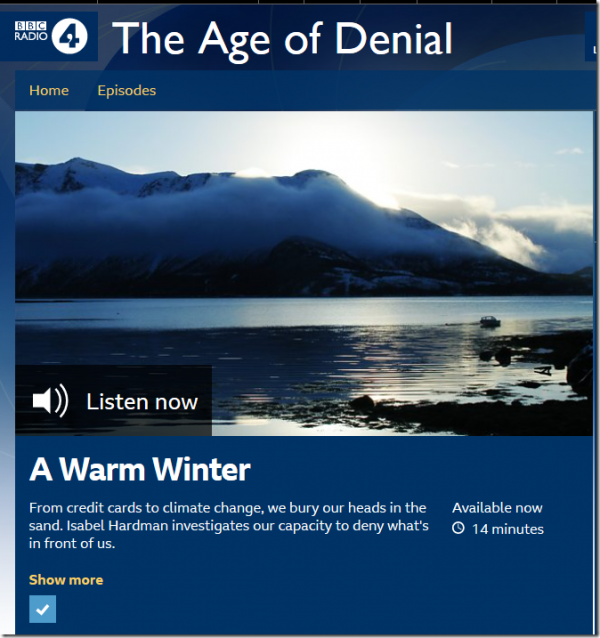The height and width of the screenshot is (638, 600).
Task: Click the speaker icon beside Listen now
Action: pyautogui.click(x=50, y=400)
